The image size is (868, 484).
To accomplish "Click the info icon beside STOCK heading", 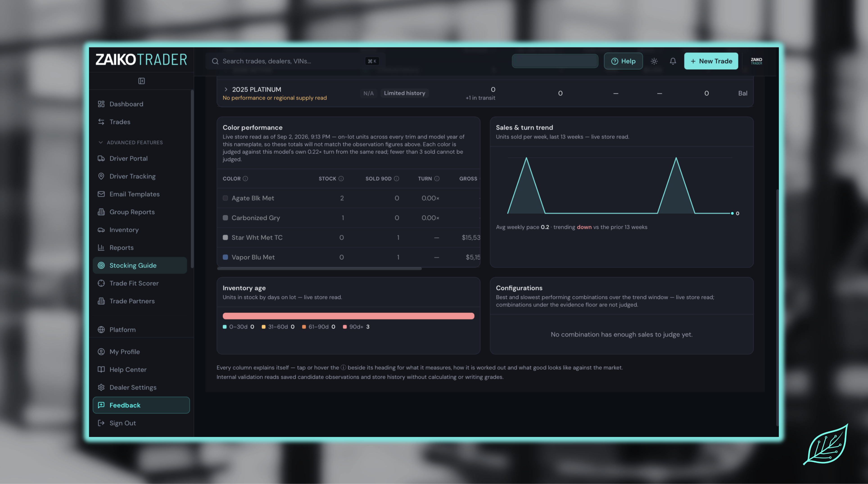I will [x=341, y=179].
